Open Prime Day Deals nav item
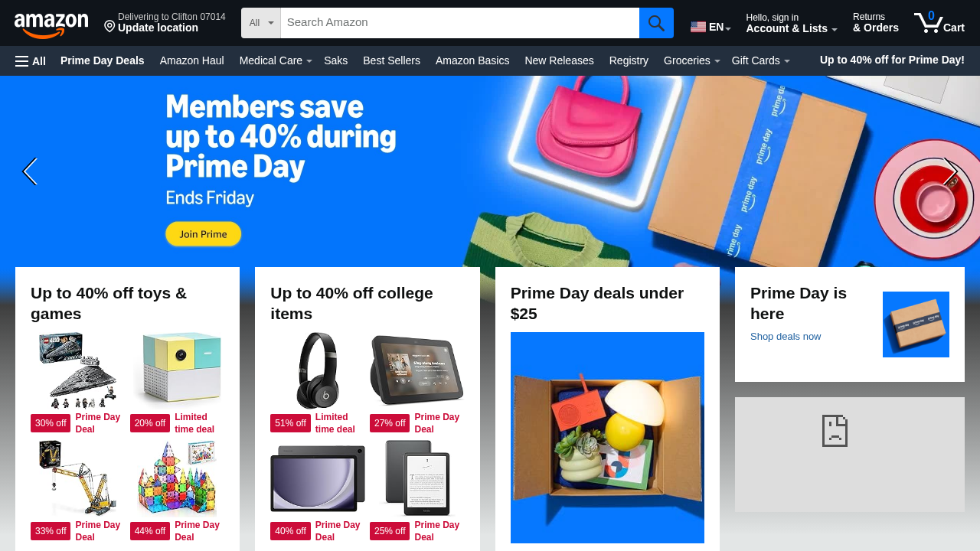980x551 pixels. point(103,60)
